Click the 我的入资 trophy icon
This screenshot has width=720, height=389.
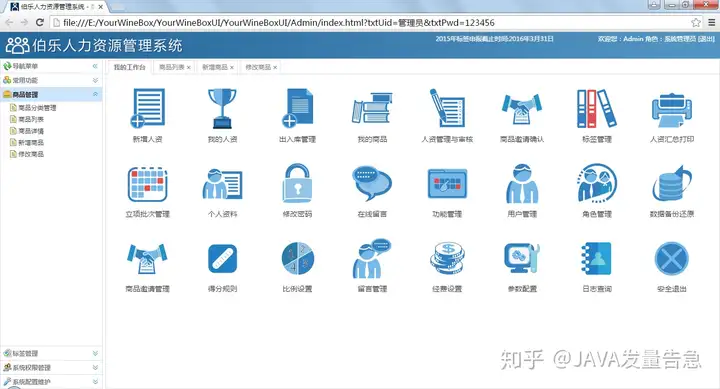222,108
